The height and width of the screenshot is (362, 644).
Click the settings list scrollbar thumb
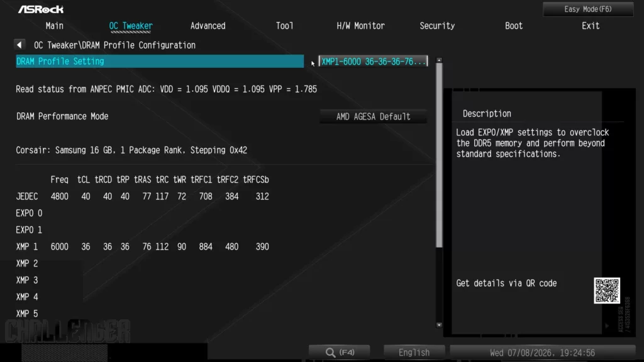coord(439,155)
